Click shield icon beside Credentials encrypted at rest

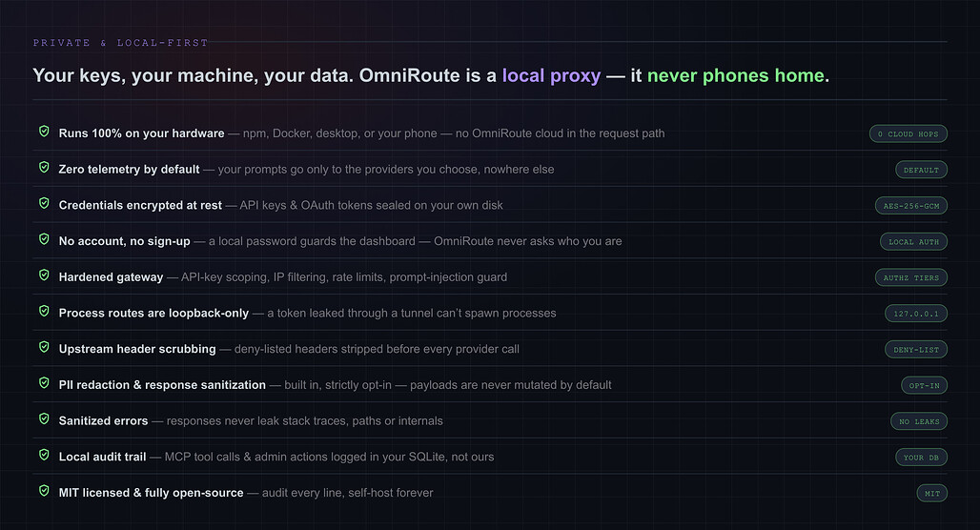44,203
